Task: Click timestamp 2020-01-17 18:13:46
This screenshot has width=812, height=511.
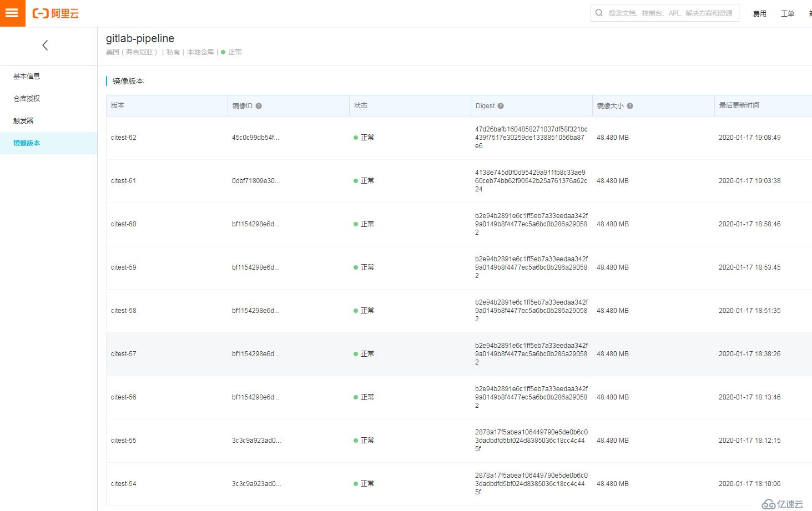Action: 749,397
